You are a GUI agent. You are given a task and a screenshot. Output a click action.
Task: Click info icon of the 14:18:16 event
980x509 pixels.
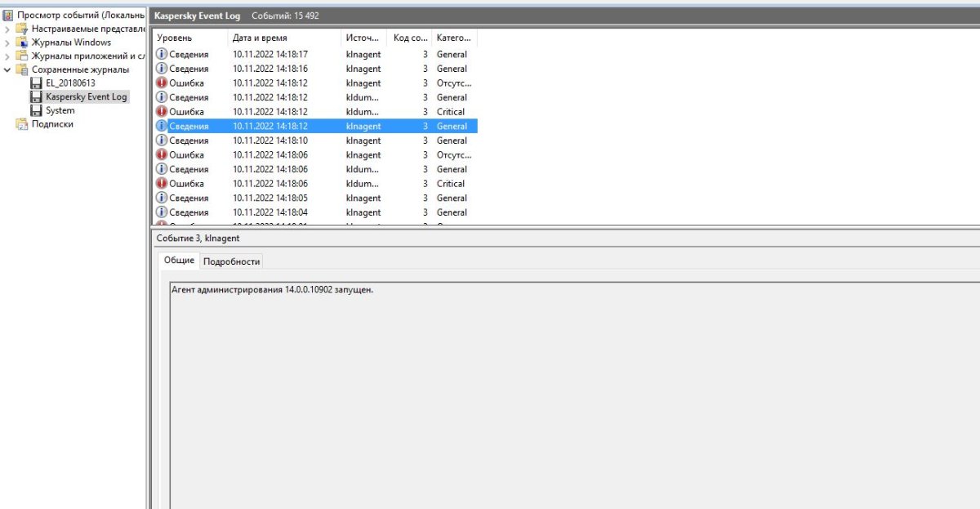coord(161,69)
